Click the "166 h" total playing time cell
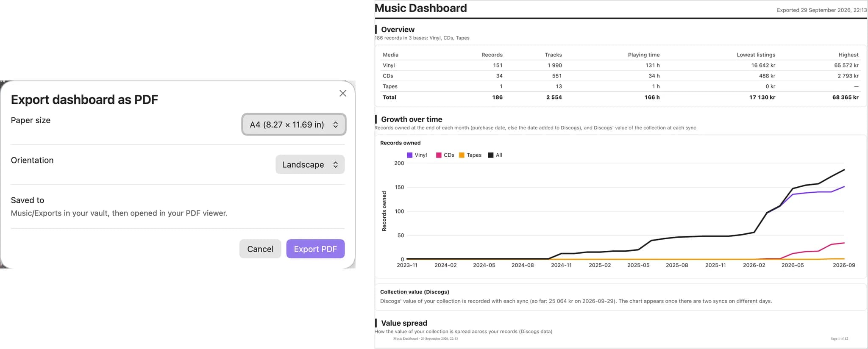 (x=652, y=97)
